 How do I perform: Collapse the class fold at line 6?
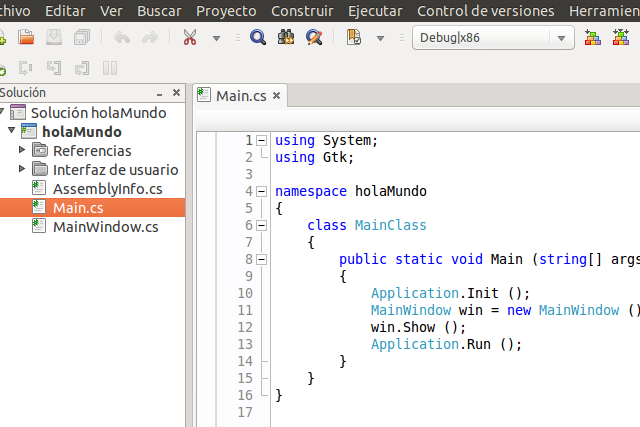tap(261, 225)
